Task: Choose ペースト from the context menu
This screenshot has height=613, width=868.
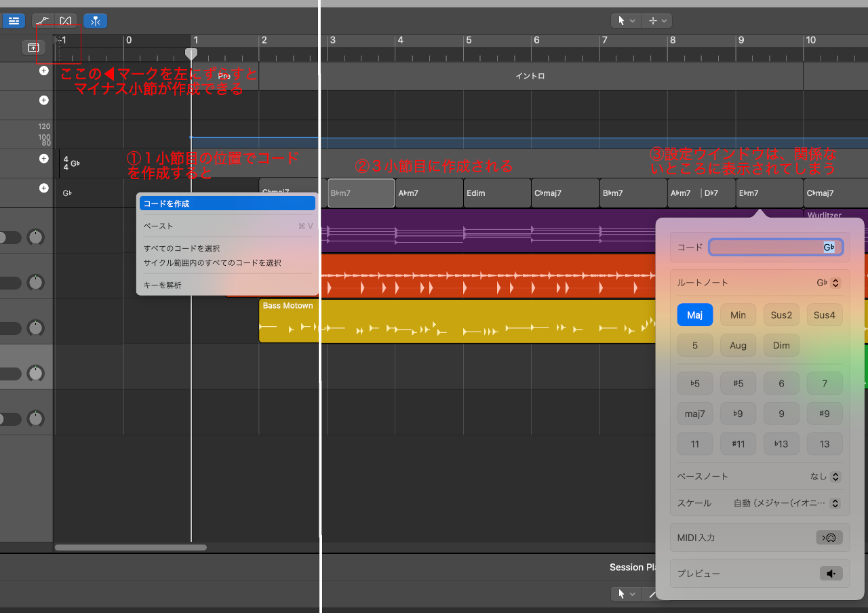Action: (227, 226)
